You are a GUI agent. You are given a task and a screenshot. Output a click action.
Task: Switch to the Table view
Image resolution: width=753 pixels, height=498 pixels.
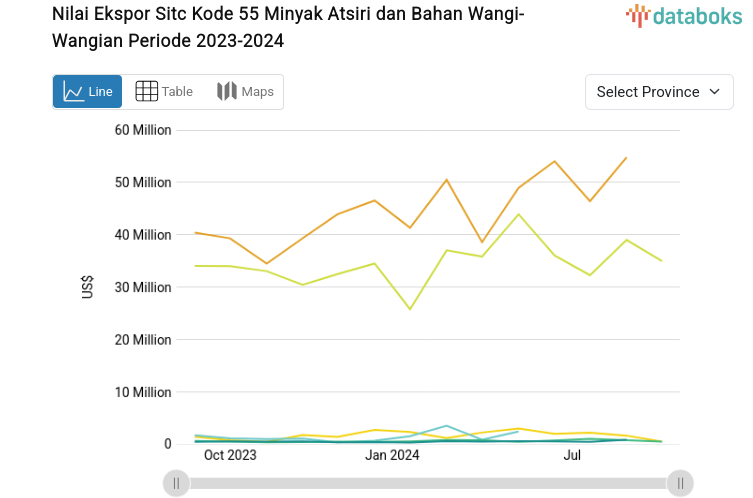pos(164,92)
